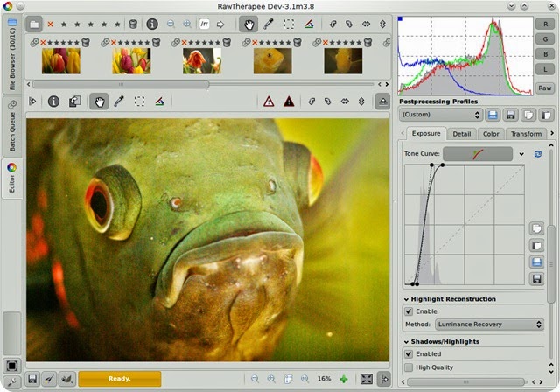Check the High Quality option
The image size is (560, 392).
click(x=409, y=367)
